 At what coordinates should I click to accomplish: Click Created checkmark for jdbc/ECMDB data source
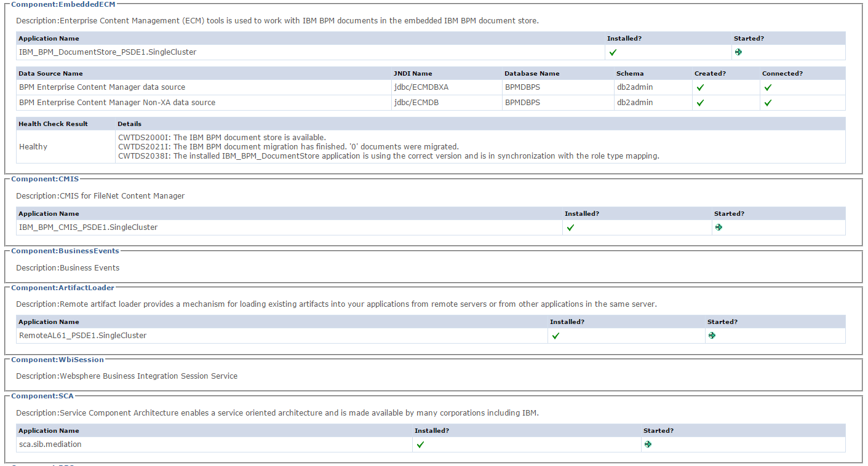(700, 103)
